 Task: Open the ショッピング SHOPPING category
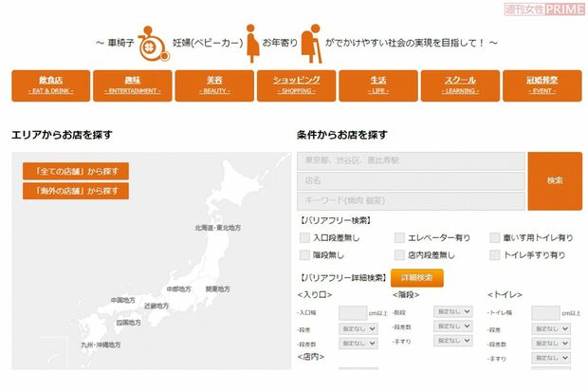coord(296,85)
